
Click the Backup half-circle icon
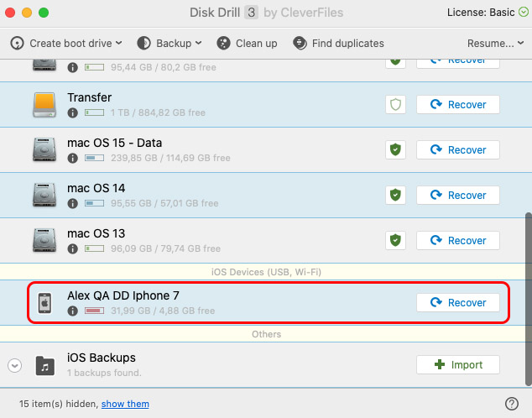point(143,44)
